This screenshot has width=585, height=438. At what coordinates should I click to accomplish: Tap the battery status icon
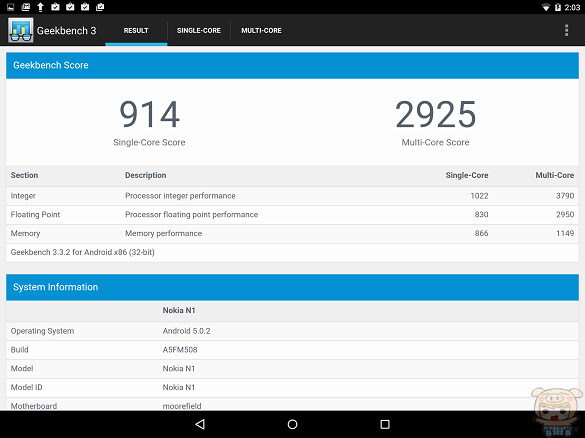pyautogui.click(x=558, y=7)
